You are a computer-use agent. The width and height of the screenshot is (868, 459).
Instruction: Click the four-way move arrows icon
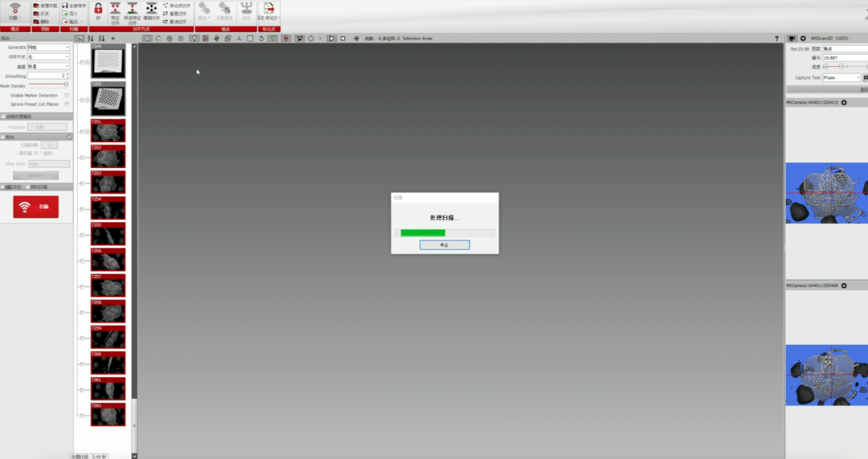356,39
